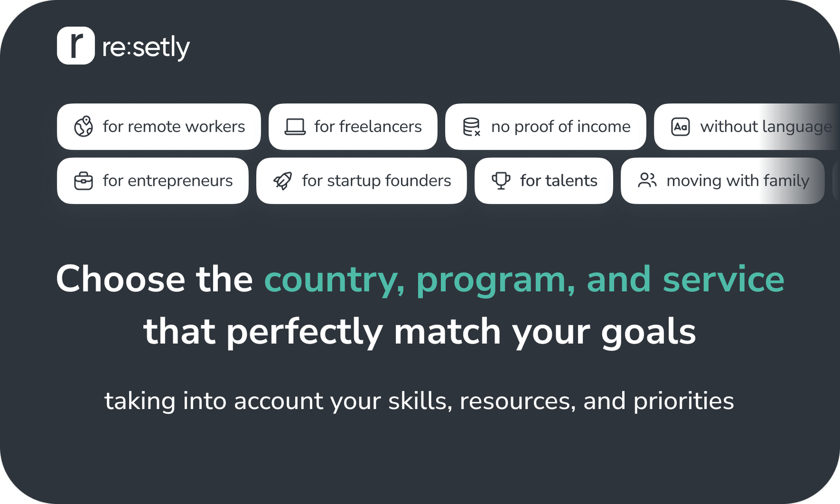Click the people icon beside moving with family
840x504 pixels.
tap(647, 181)
